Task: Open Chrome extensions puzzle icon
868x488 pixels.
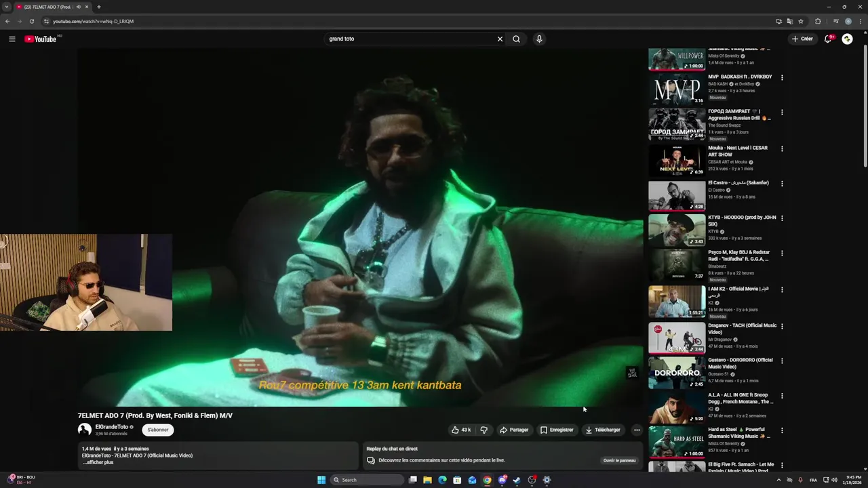Action: pos(818,21)
